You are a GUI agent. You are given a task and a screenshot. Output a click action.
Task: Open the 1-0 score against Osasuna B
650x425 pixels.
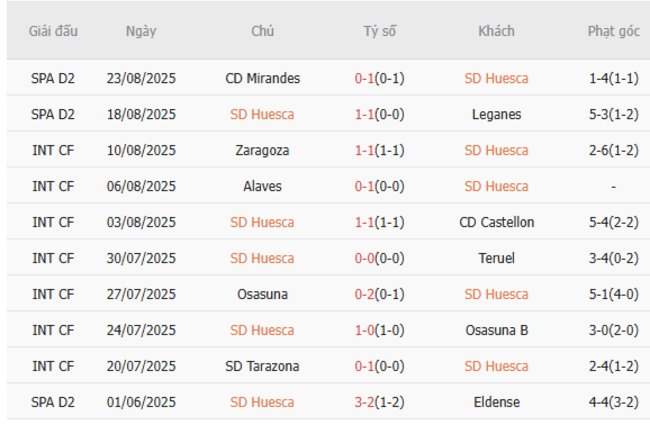coord(366,330)
